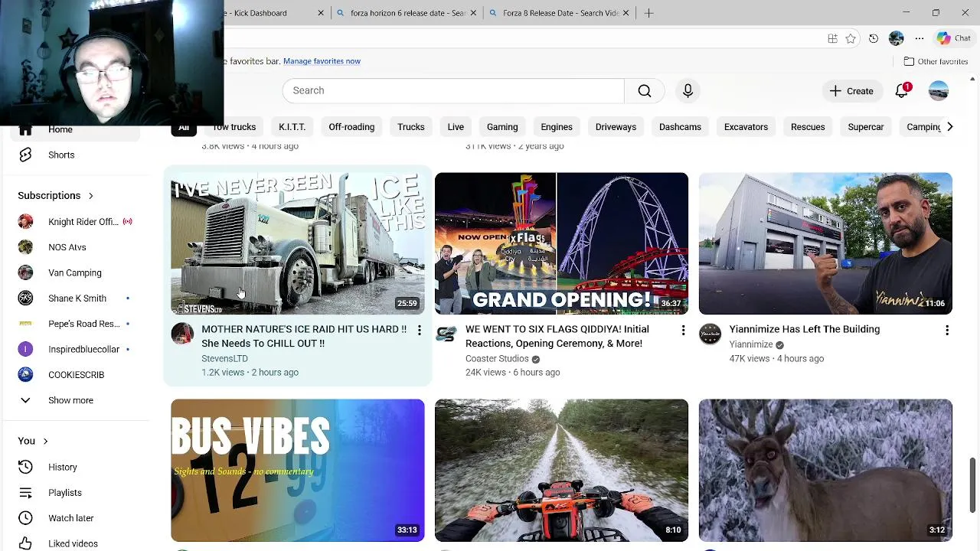Select the Rescues filter chip

808,127
